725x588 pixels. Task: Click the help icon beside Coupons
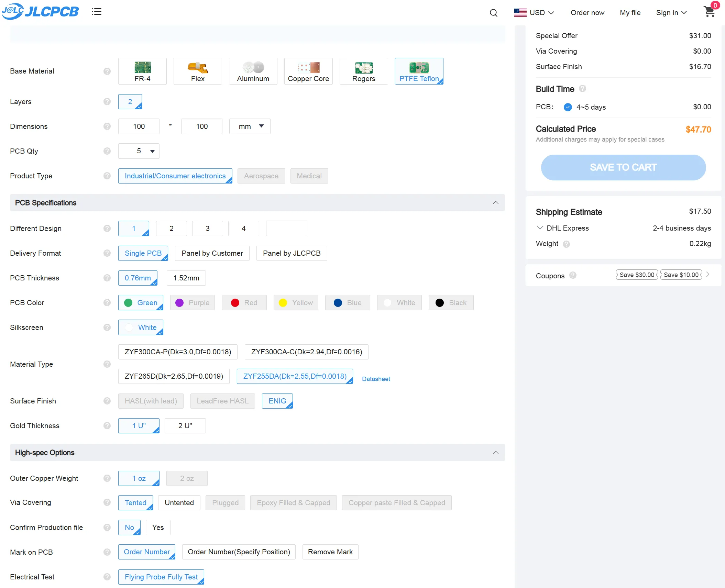(573, 275)
